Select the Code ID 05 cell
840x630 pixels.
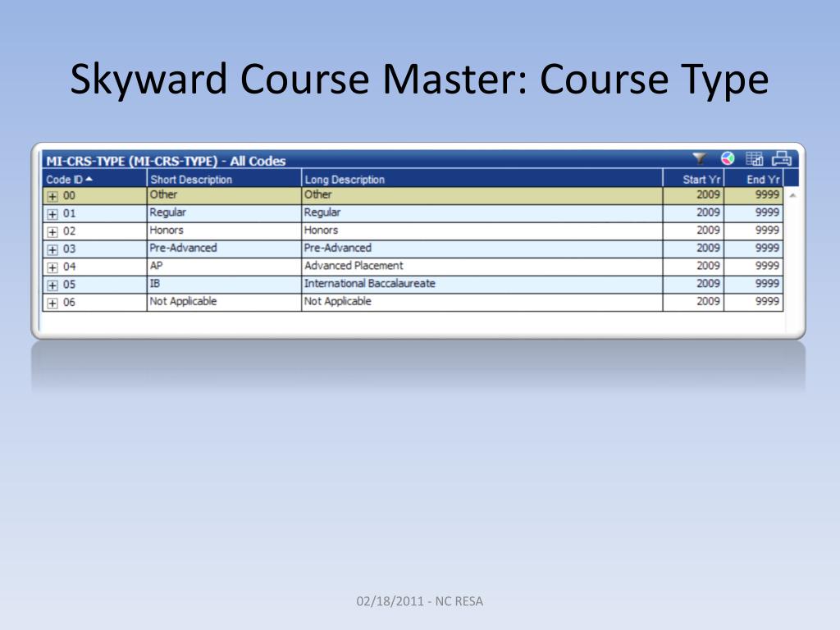click(94, 284)
